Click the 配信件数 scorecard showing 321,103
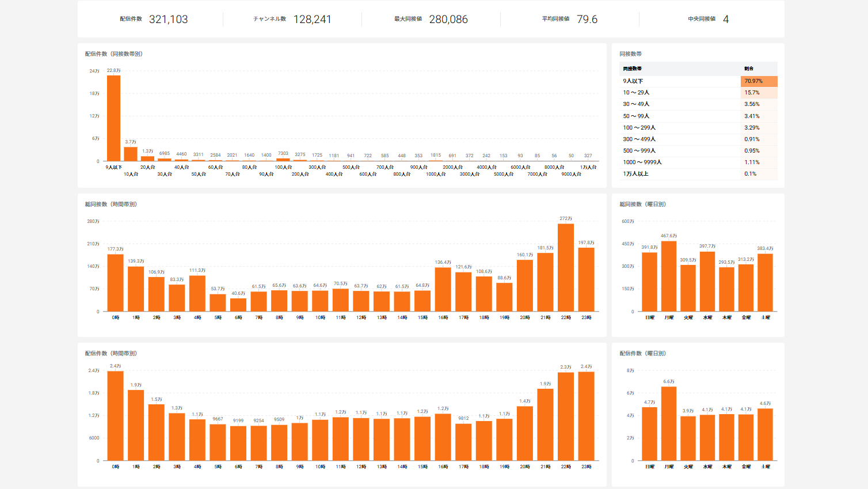The image size is (868, 489). point(154,19)
